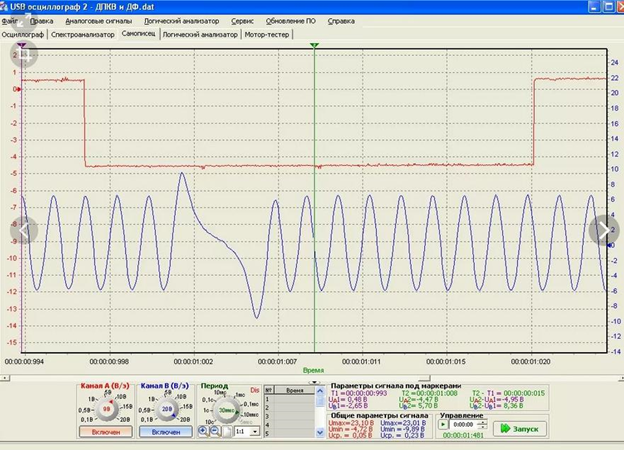Image resolution: width=624 pixels, height=450 pixels.
Task: Switch to the Осциллограф tab
Action: [x=23, y=35]
